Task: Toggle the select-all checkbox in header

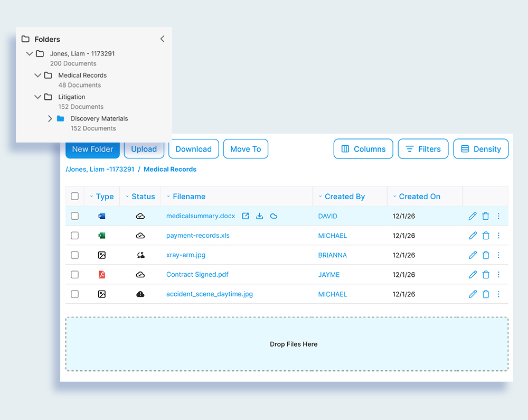Action: pos(75,197)
